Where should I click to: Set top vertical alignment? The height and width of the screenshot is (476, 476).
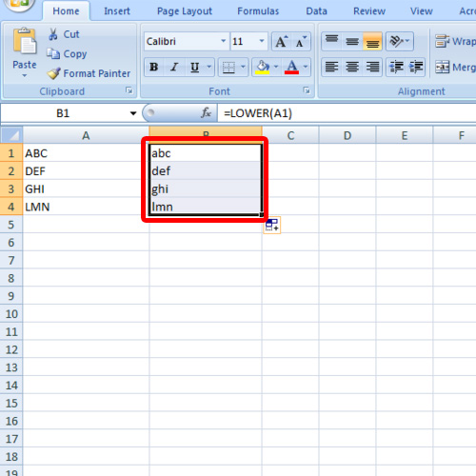[x=331, y=41]
